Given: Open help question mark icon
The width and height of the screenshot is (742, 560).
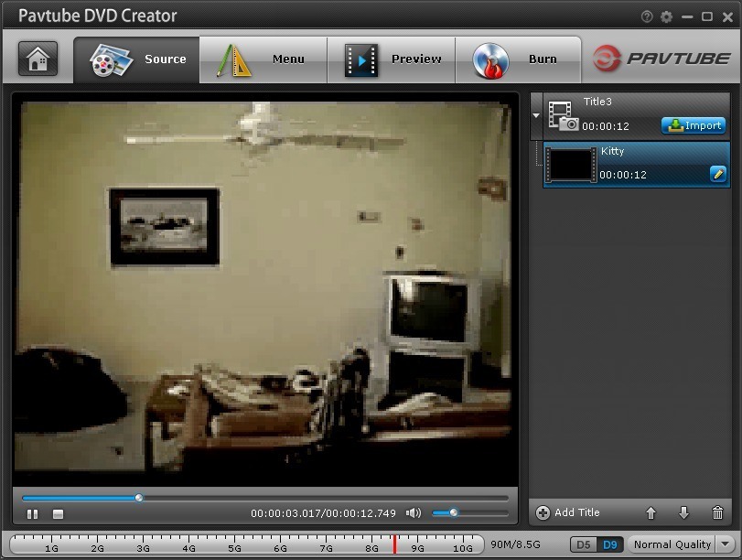Looking at the screenshot, I should pos(647,16).
